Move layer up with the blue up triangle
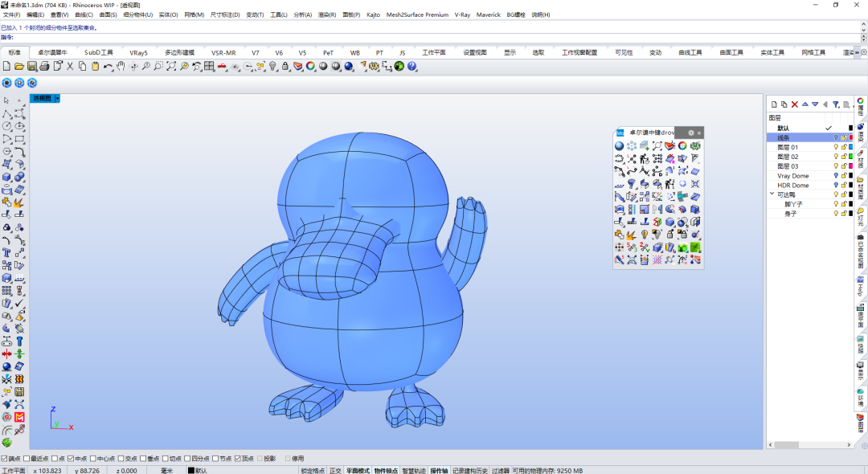 (805, 104)
